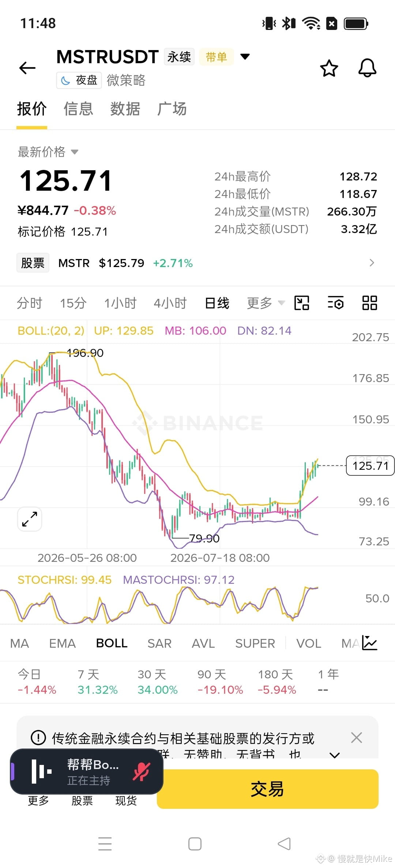Tap 90 天 -19.10% performance
The width and height of the screenshot is (395, 868).
pos(220,682)
